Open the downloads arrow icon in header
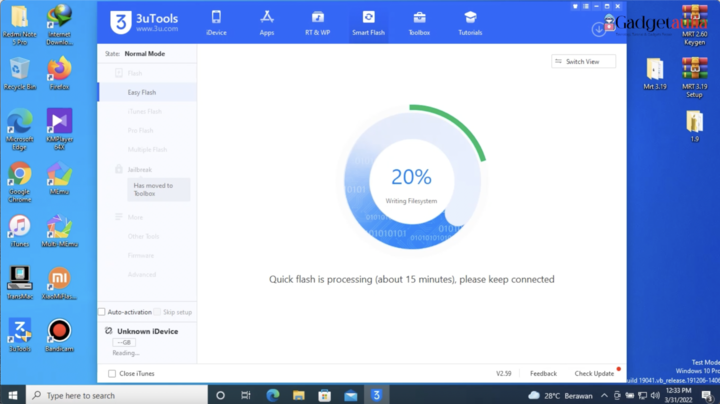The height and width of the screenshot is (404, 720). pos(598,30)
